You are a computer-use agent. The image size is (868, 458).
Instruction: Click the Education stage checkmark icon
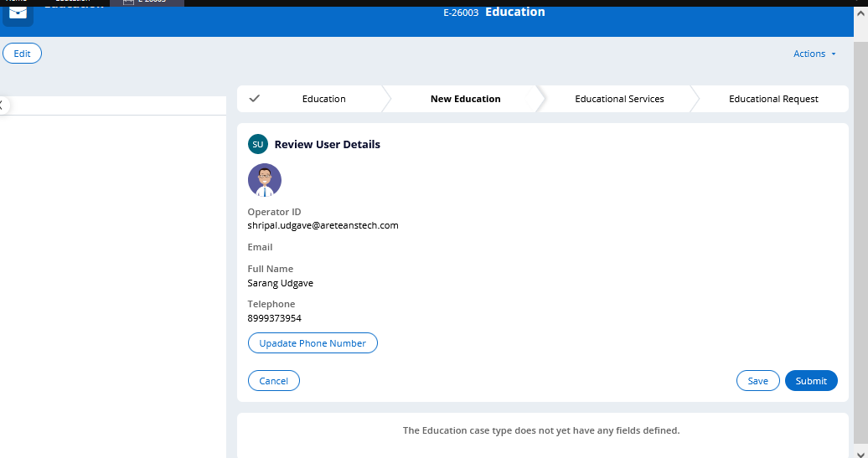tap(255, 99)
